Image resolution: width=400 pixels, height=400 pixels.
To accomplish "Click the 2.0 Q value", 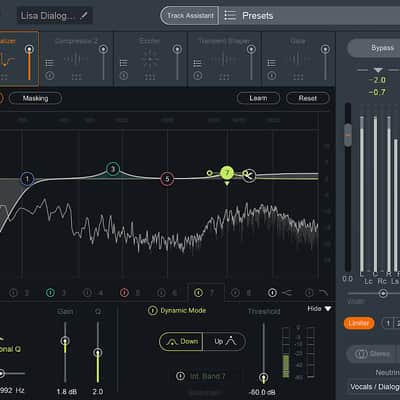I will (x=98, y=392).
